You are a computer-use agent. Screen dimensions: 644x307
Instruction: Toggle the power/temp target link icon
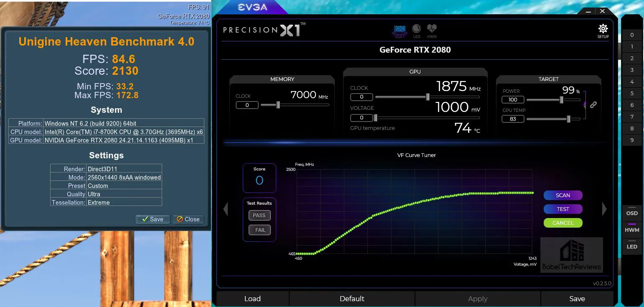tap(593, 105)
